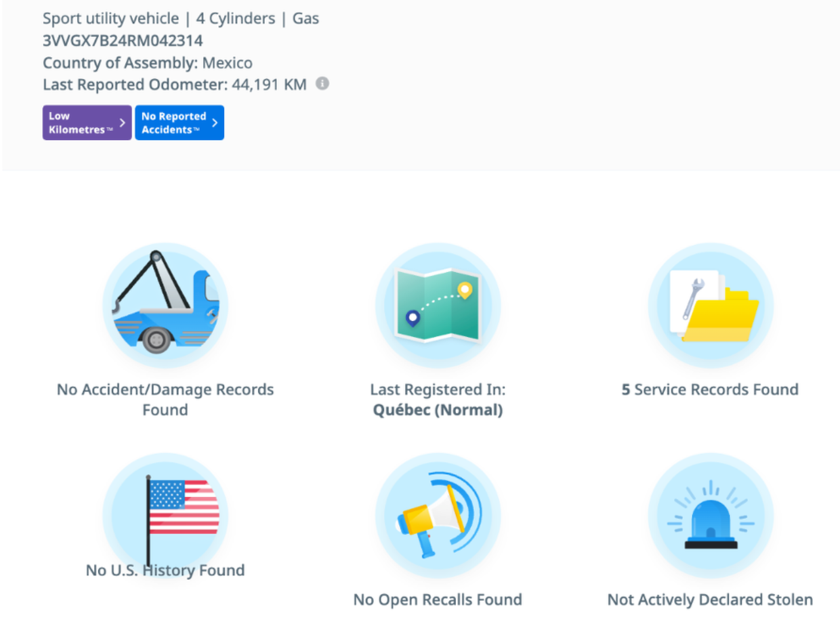The height and width of the screenshot is (630, 840).
Task: Click the VIN number 3VVGX7B24RM042314
Action: pyautogui.click(x=123, y=41)
